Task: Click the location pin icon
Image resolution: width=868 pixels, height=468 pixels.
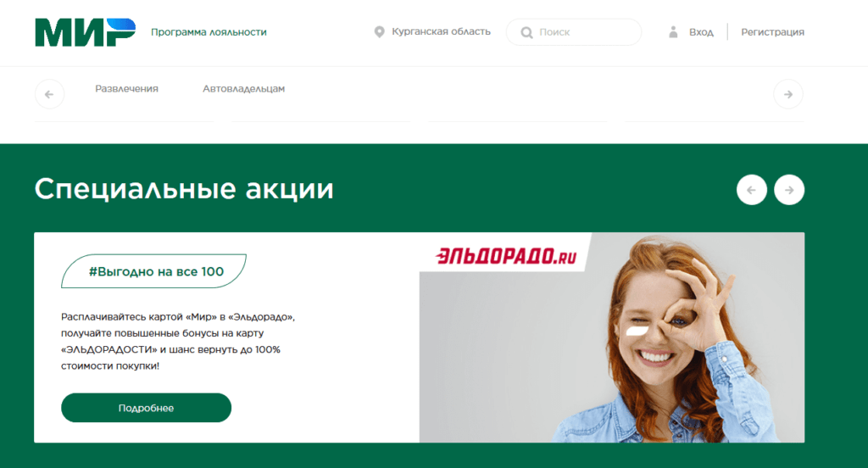Action: tap(379, 32)
